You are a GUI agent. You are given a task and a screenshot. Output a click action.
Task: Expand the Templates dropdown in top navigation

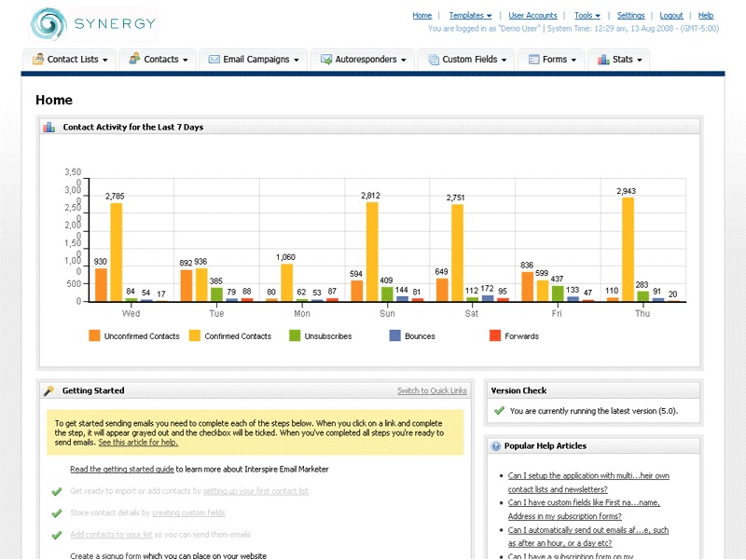470,16
